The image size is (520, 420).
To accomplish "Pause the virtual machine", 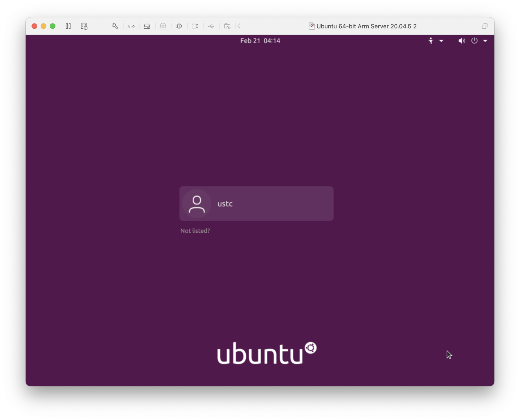I will (x=68, y=26).
